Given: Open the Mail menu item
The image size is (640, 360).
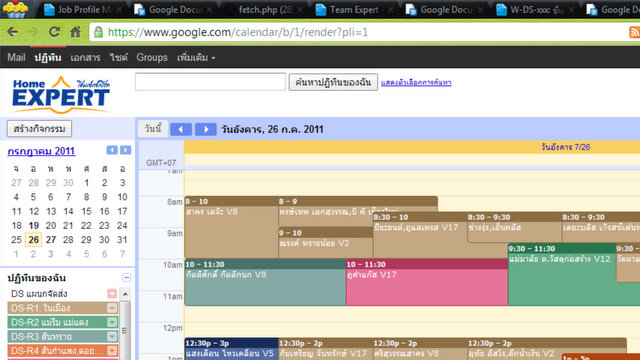Looking at the screenshot, I should click(x=16, y=58).
